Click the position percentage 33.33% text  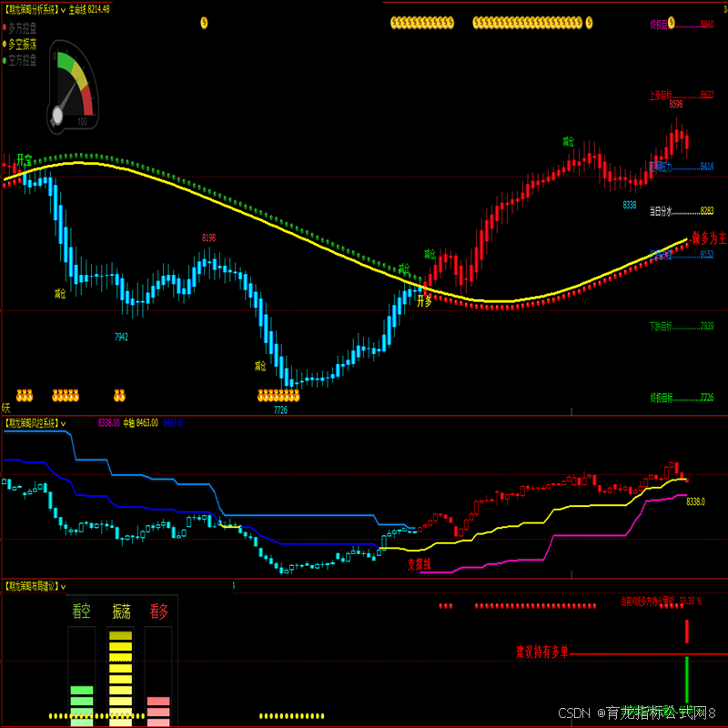click(662, 602)
